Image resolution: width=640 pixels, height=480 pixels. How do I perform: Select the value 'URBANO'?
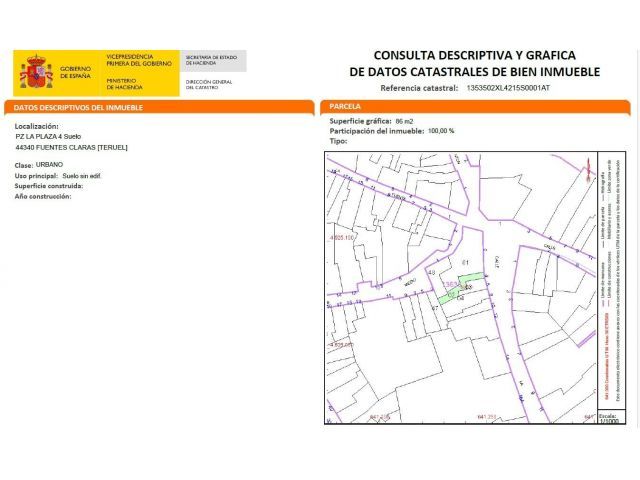[49, 164]
